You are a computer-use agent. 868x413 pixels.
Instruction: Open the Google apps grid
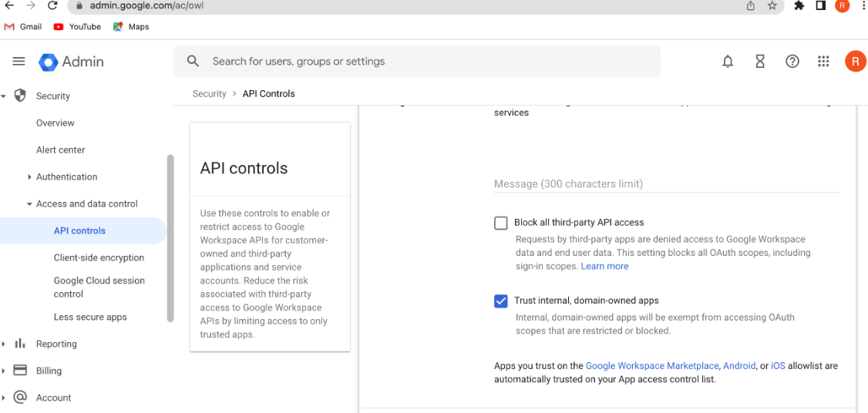coord(823,62)
